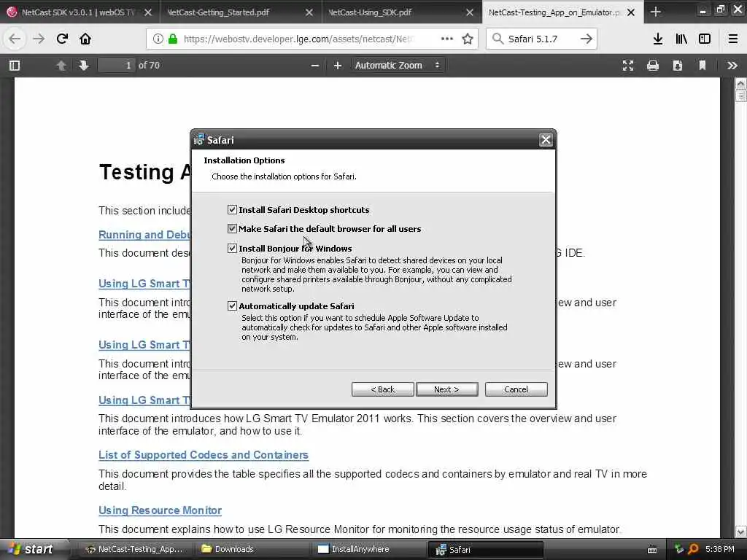The image size is (747, 560).
Task: Go forward with the browser forward arrow
Action: [x=39, y=39]
